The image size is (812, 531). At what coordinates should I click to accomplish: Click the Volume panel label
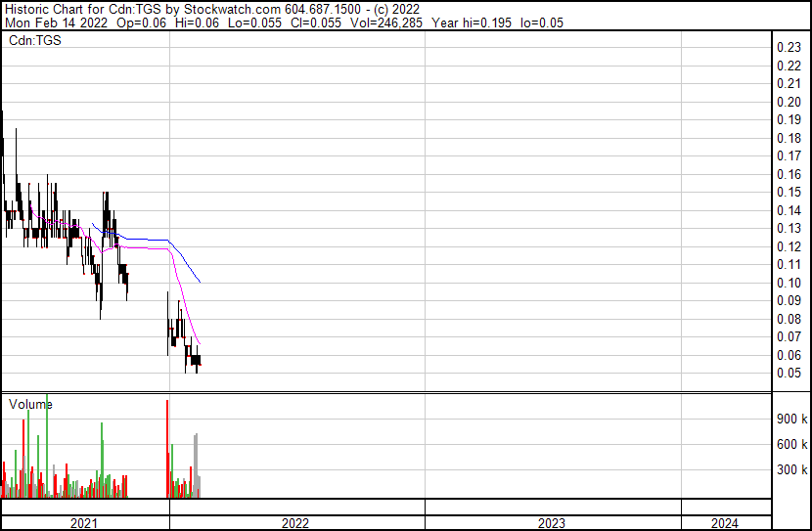coord(30,404)
